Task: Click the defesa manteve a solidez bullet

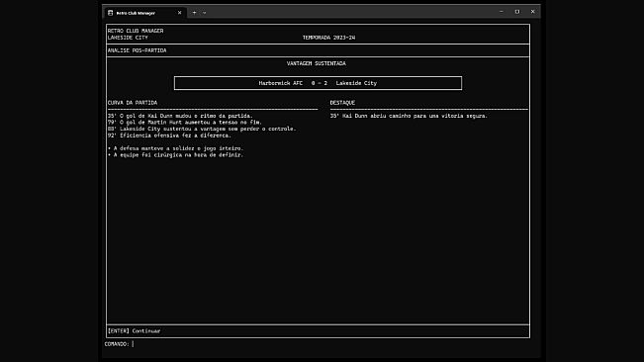Action: (175, 148)
